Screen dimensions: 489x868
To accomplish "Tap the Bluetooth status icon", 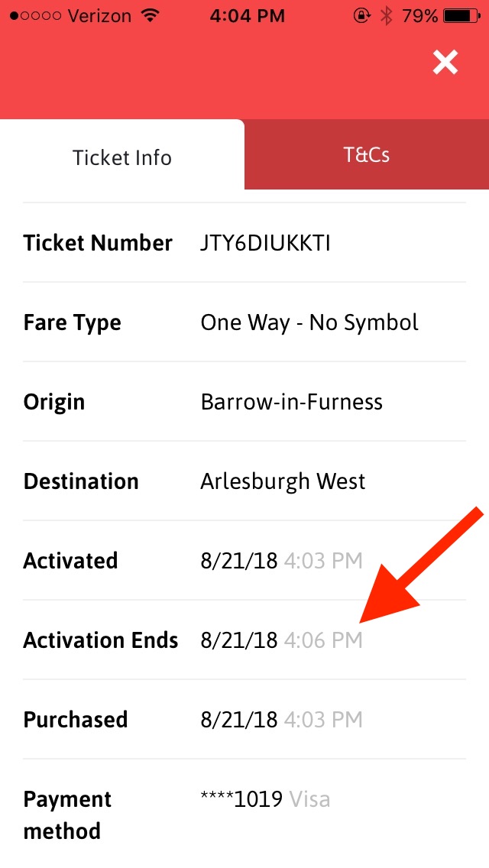I will (x=386, y=16).
